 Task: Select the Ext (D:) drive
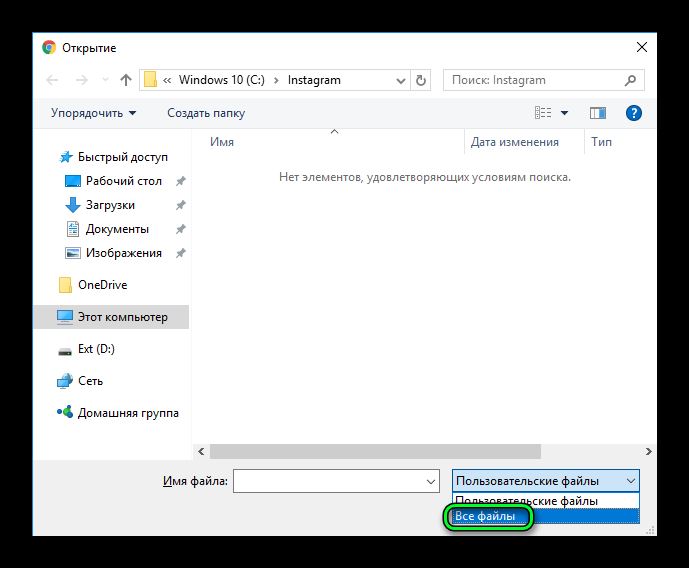(96, 349)
